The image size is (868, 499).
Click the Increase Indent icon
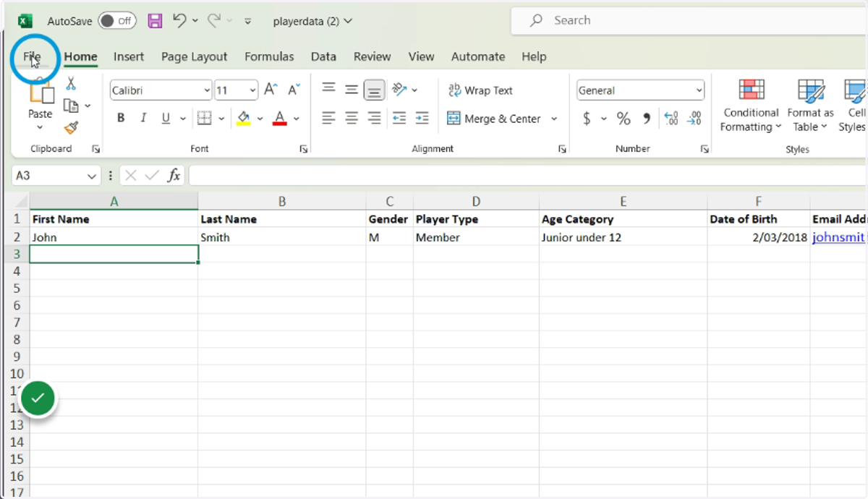(x=422, y=119)
